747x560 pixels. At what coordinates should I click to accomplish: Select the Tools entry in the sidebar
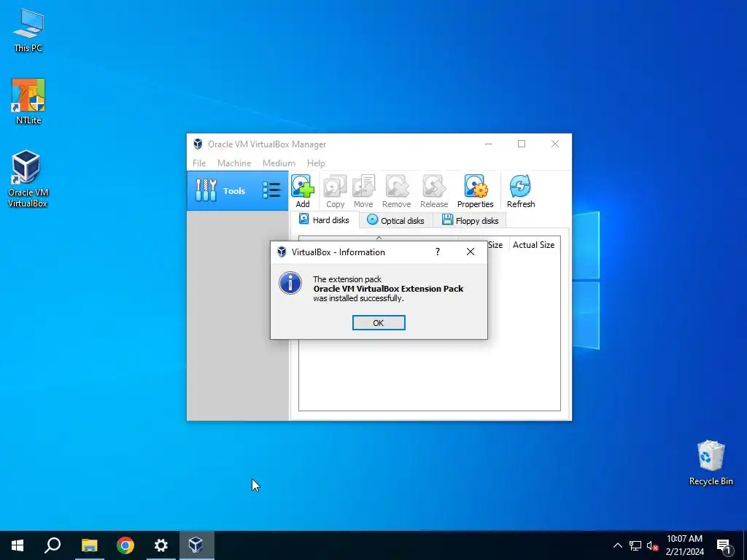(x=237, y=190)
